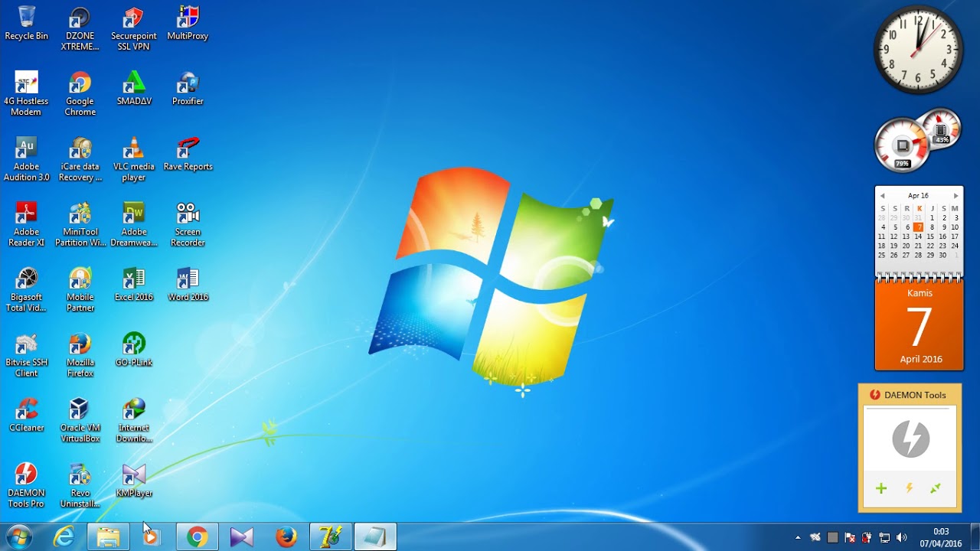Image resolution: width=980 pixels, height=551 pixels.
Task: Show hidden system tray icons
Action: (799, 537)
